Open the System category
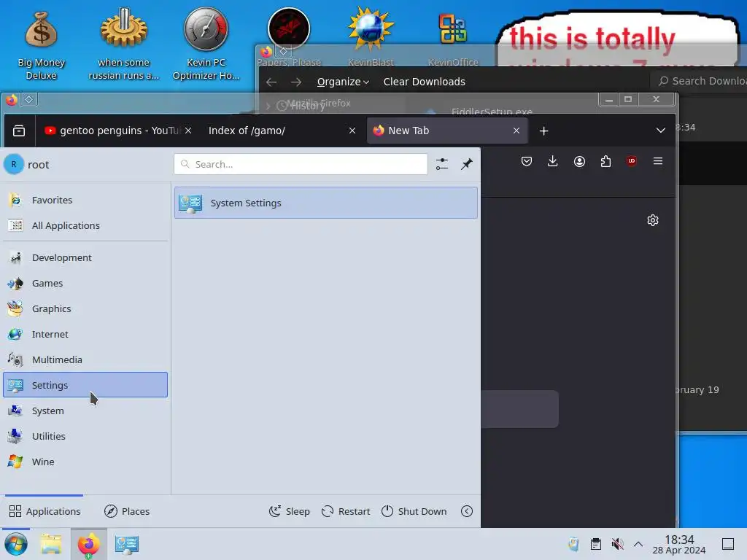 click(x=85, y=411)
